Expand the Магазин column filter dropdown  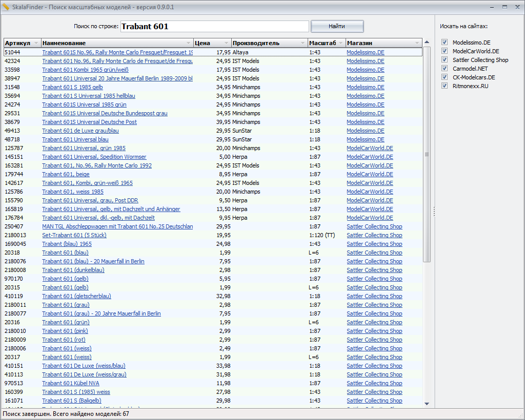tap(417, 43)
